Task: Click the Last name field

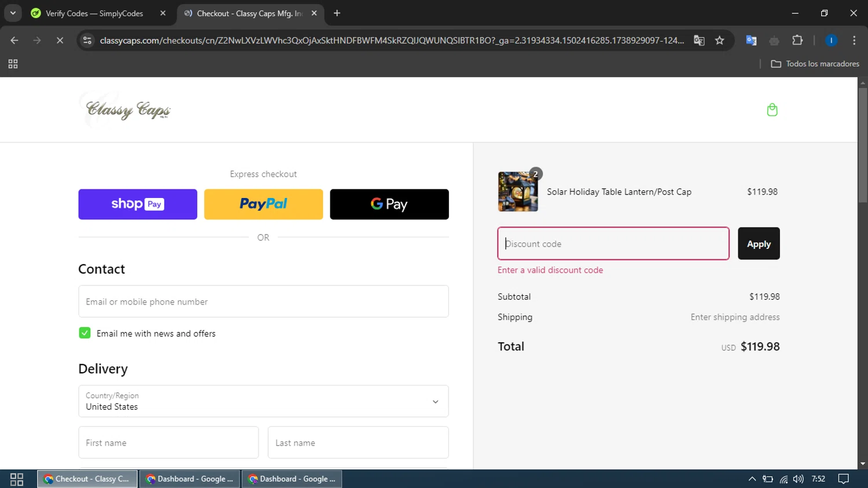Action: tap(358, 442)
